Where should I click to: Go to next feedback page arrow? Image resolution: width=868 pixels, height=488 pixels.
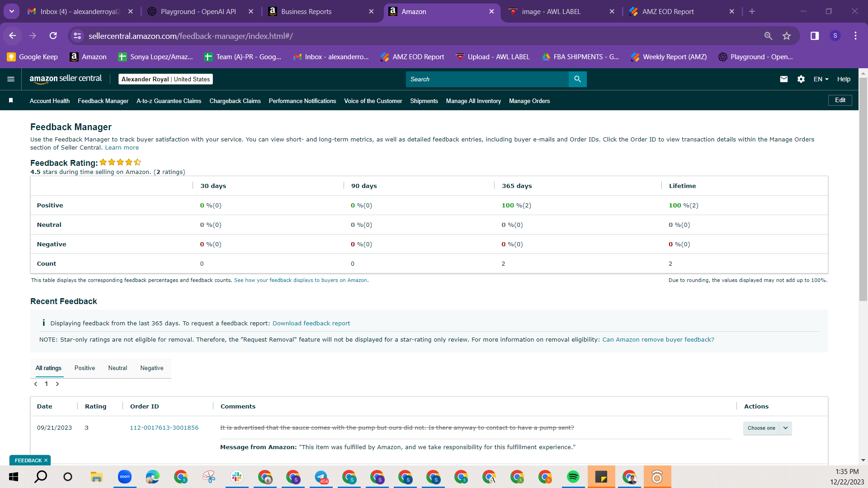pos(57,384)
